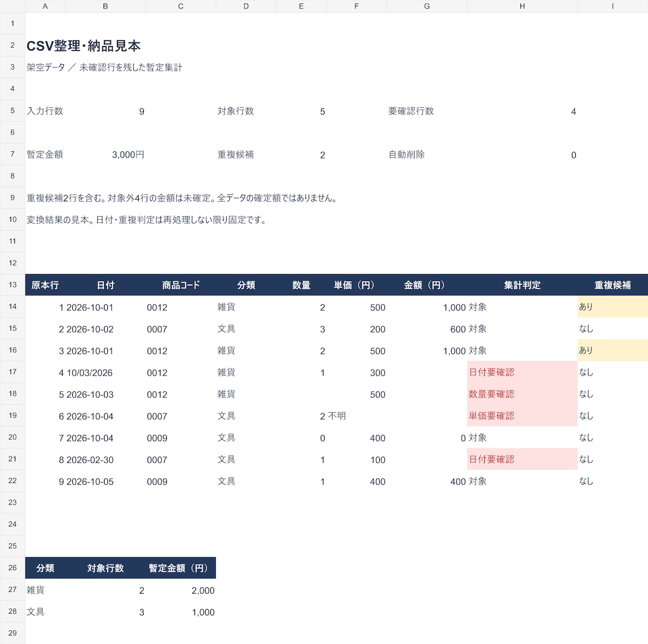Select the 入力行数 value 9
The width and height of the screenshot is (648, 644).
pos(105,111)
